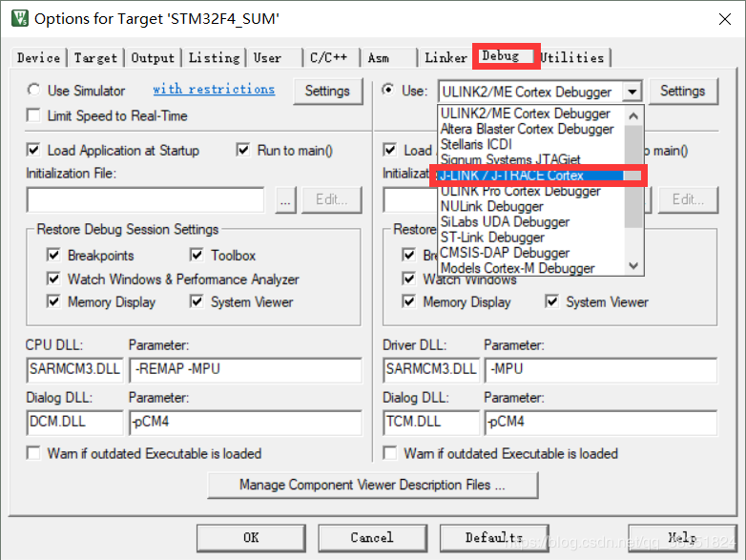
Task: Select the Debug tab
Action: (507, 56)
